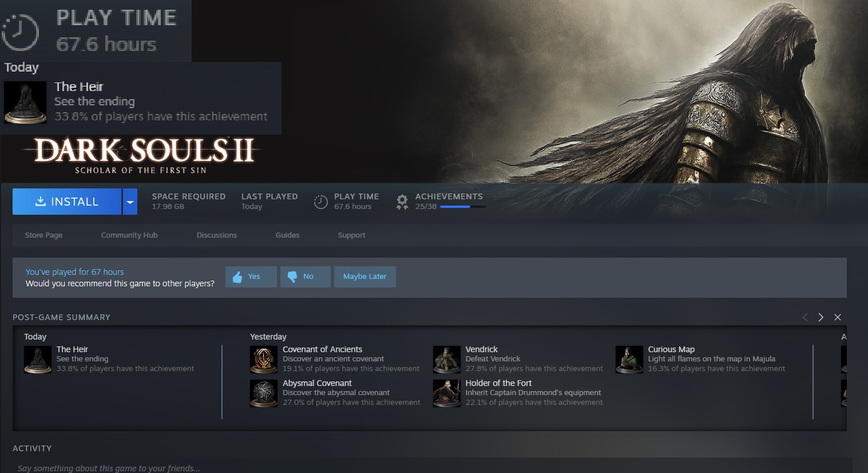Image resolution: width=868 pixels, height=473 pixels.
Task: Click the ACHIEVEMENTS label in the stats bar
Action: tap(449, 196)
